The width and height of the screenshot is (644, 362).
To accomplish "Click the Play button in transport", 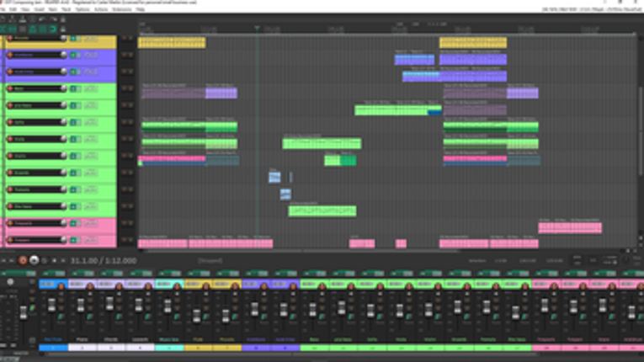I will (x=34, y=260).
